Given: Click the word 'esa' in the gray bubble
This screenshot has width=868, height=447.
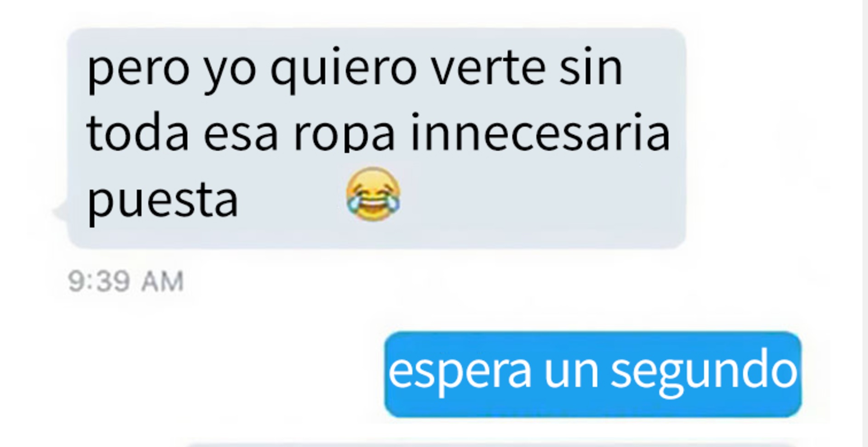Looking at the screenshot, I should tap(241, 135).
